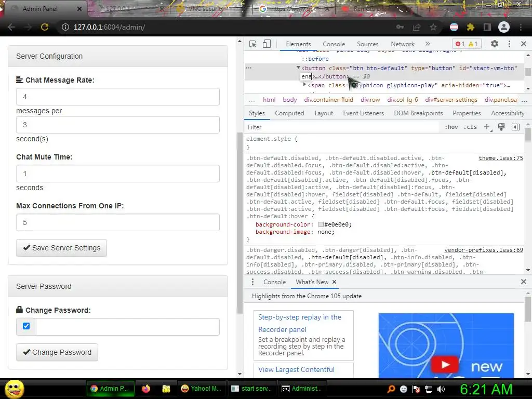
Task: Toggle the browser side panel icon
Action: 487,27
